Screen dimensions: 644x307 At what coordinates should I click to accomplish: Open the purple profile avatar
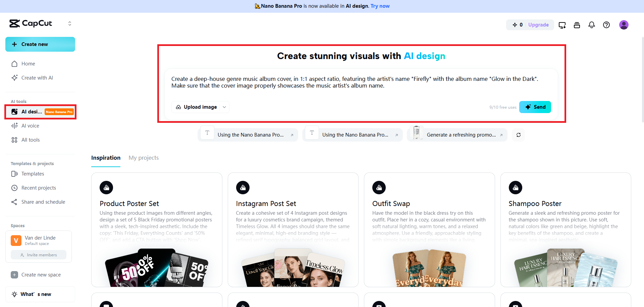pos(624,25)
